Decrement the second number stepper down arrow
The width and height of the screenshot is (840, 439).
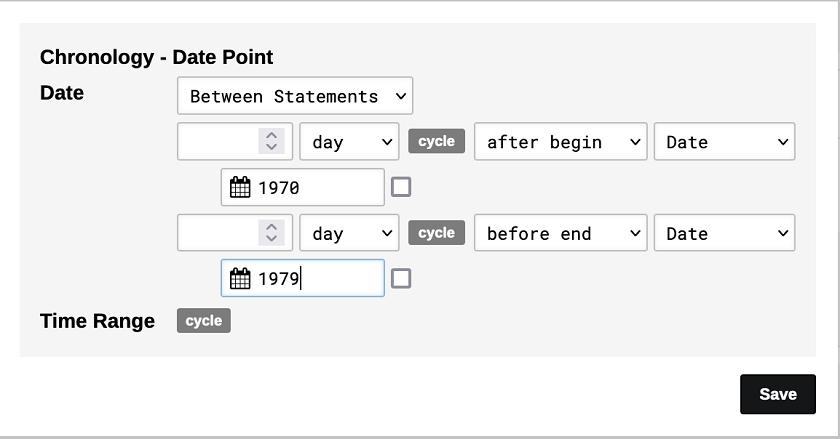[x=271, y=240]
